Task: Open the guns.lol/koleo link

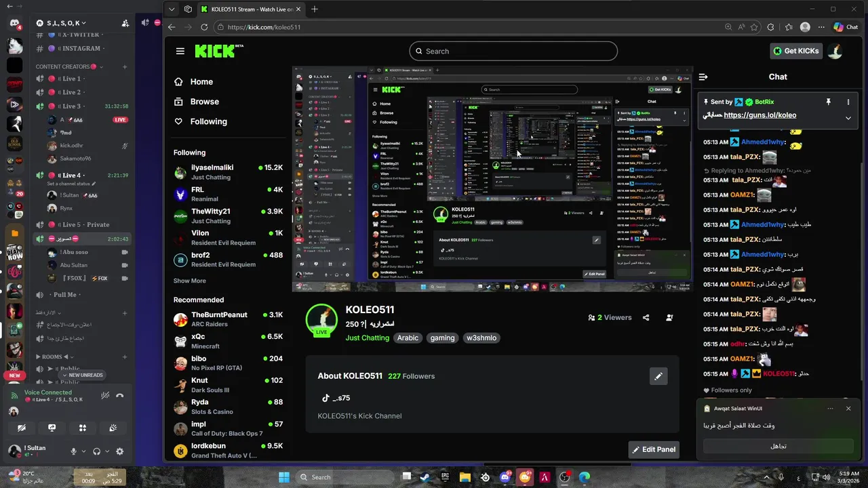Action: pos(759,115)
